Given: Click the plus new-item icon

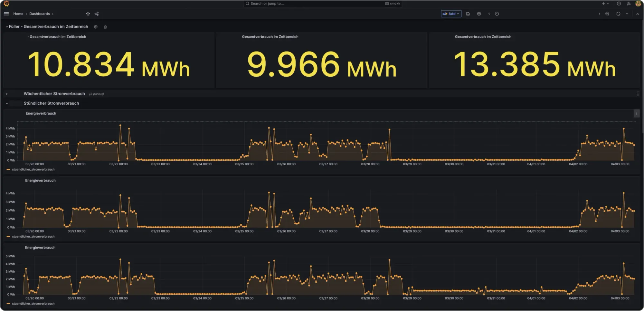Looking at the screenshot, I should pos(603,4).
